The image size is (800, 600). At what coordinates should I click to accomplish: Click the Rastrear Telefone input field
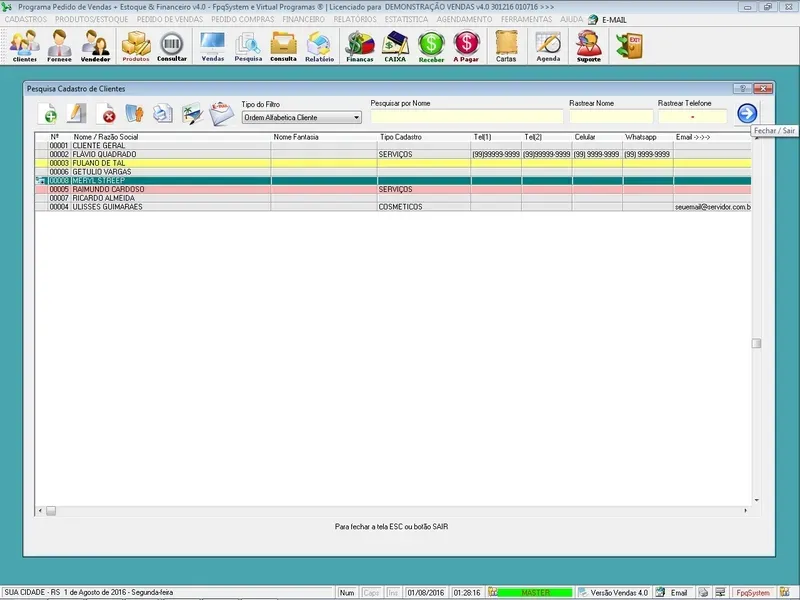[693, 117]
